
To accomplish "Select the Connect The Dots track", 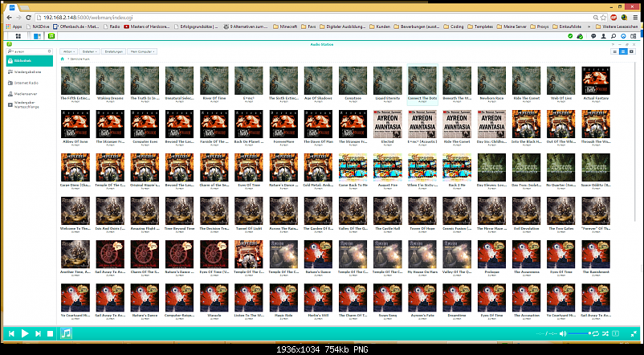I will (422, 84).
